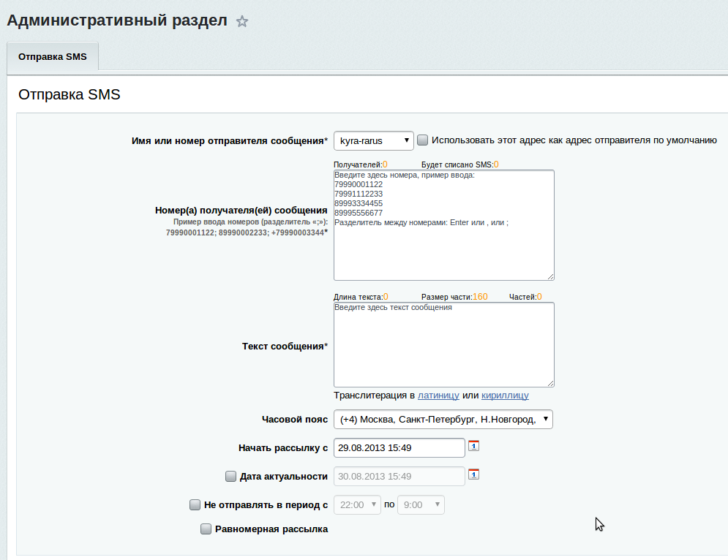Open calendar picker for 'Начать рассылку с'
The image size is (728, 560).
click(x=473, y=445)
